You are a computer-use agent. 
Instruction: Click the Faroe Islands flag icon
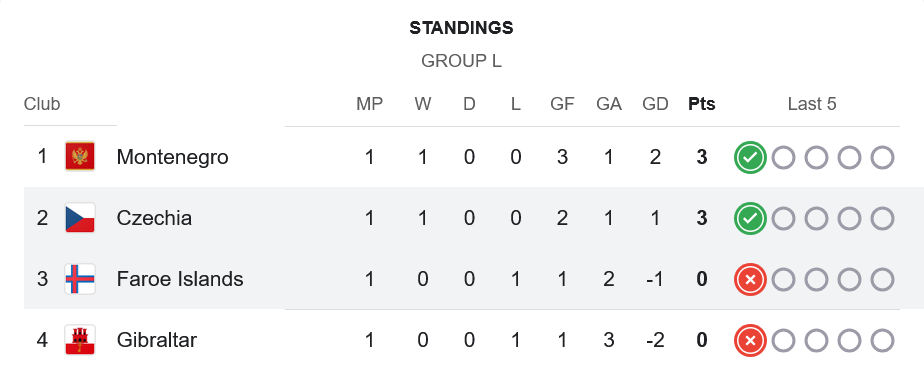tap(80, 279)
